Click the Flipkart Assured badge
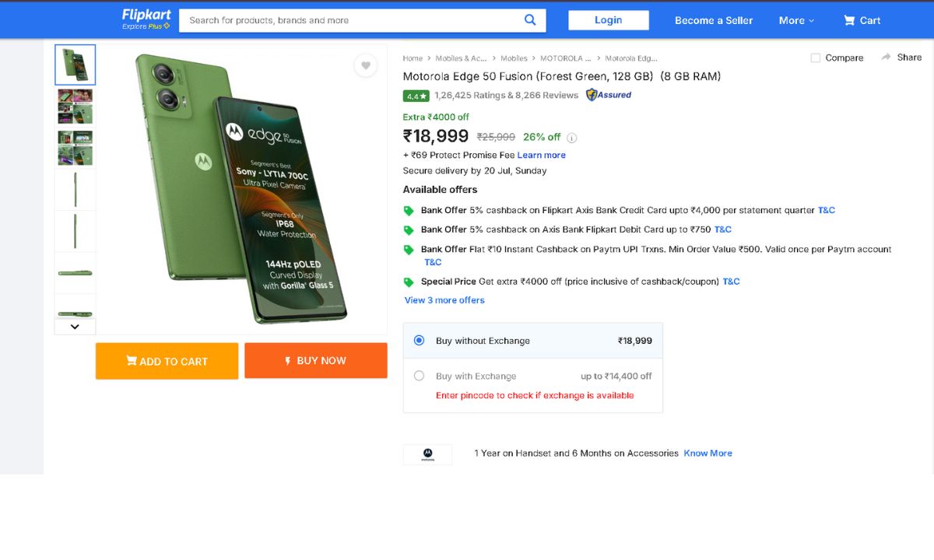This screenshot has height=560, width=934. click(609, 95)
